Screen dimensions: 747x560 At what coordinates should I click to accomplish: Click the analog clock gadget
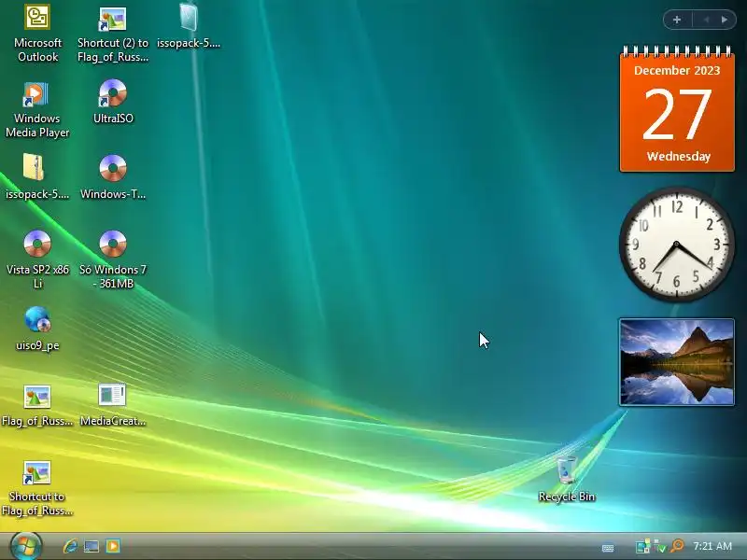[x=676, y=245]
